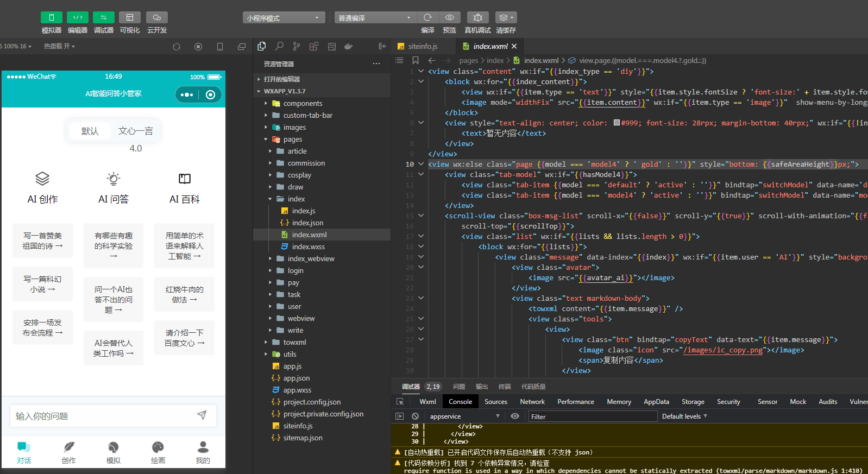Click the compile refresh icon
This screenshot has height=474, width=868.
(428, 17)
